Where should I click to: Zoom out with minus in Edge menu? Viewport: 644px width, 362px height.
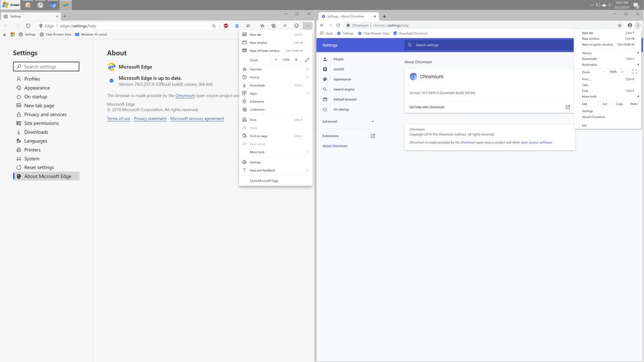coord(276,60)
